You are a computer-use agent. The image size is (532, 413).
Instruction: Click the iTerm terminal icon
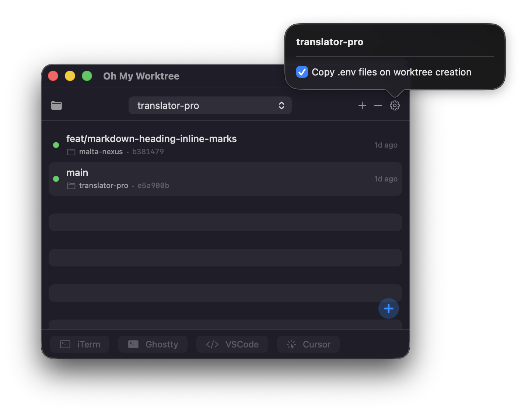coord(65,344)
